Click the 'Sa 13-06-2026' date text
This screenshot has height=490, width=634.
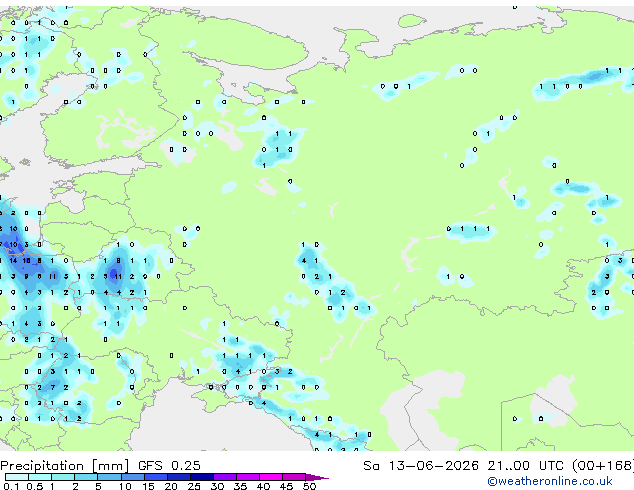coord(421,466)
